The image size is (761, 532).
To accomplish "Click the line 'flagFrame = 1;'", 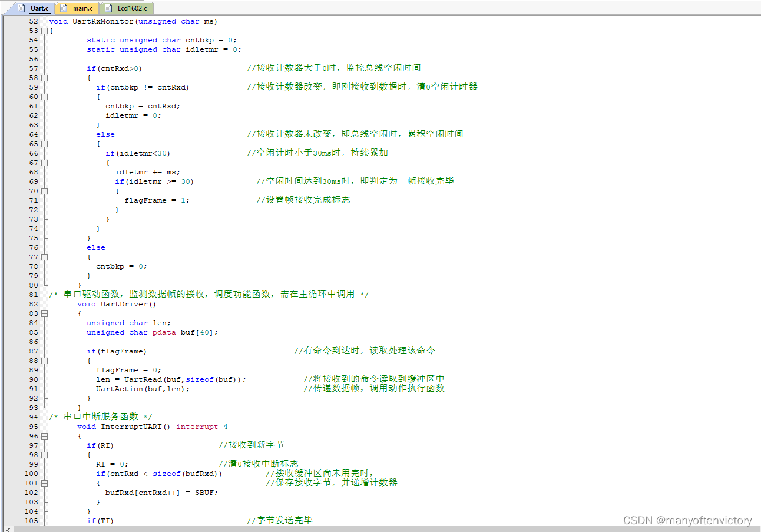I will pyautogui.click(x=157, y=200).
